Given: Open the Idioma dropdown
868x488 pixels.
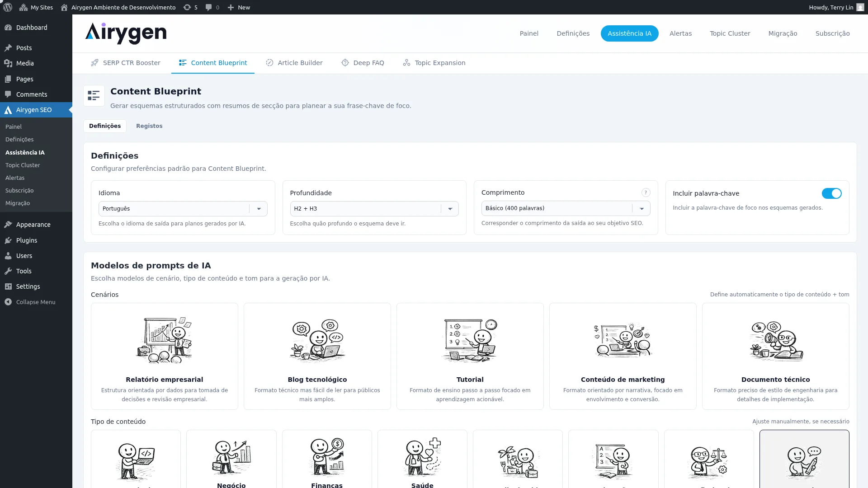Looking at the screenshot, I should 183,209.
